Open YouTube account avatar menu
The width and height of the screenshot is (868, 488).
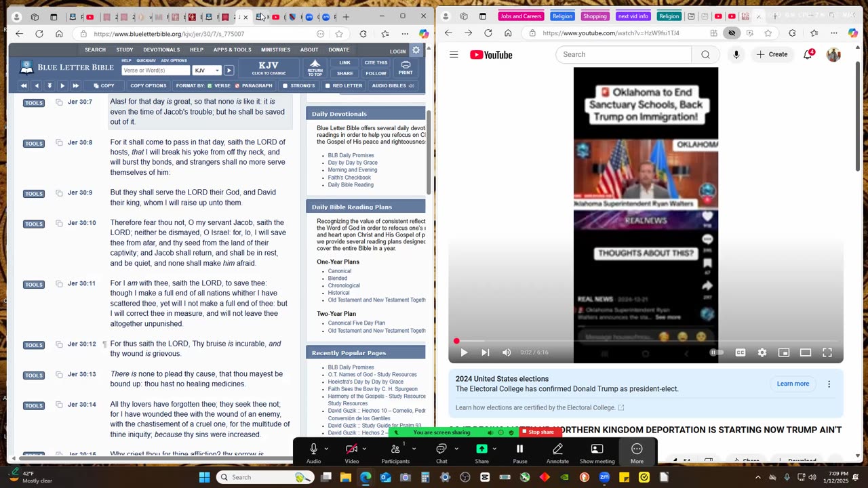[833, 55]
